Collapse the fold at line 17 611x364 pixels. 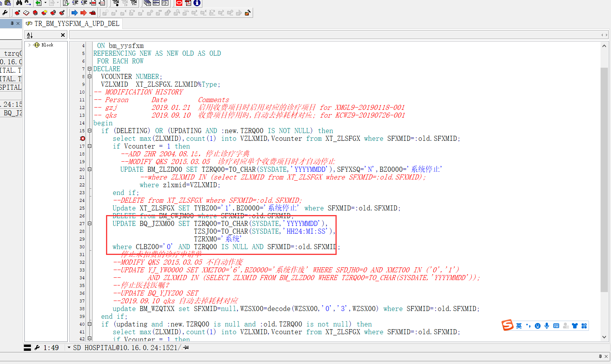coord(89,146)
